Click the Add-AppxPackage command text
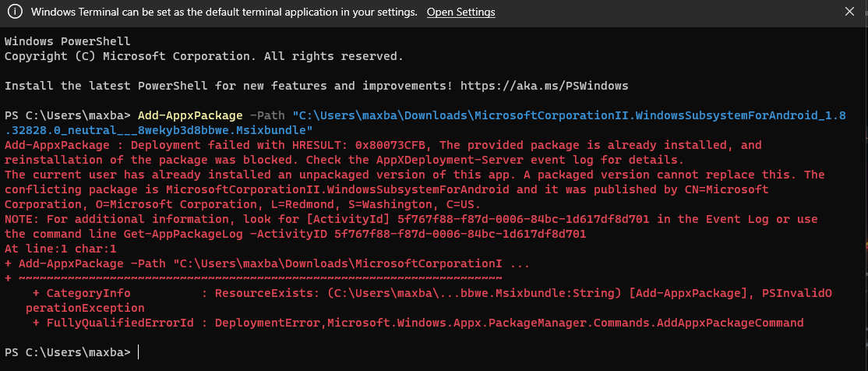 click(x=190, y=115)
